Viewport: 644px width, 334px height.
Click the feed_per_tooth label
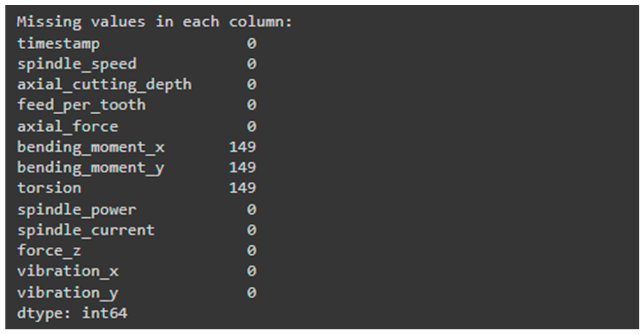pyautogui.click(x=82, y=106)
